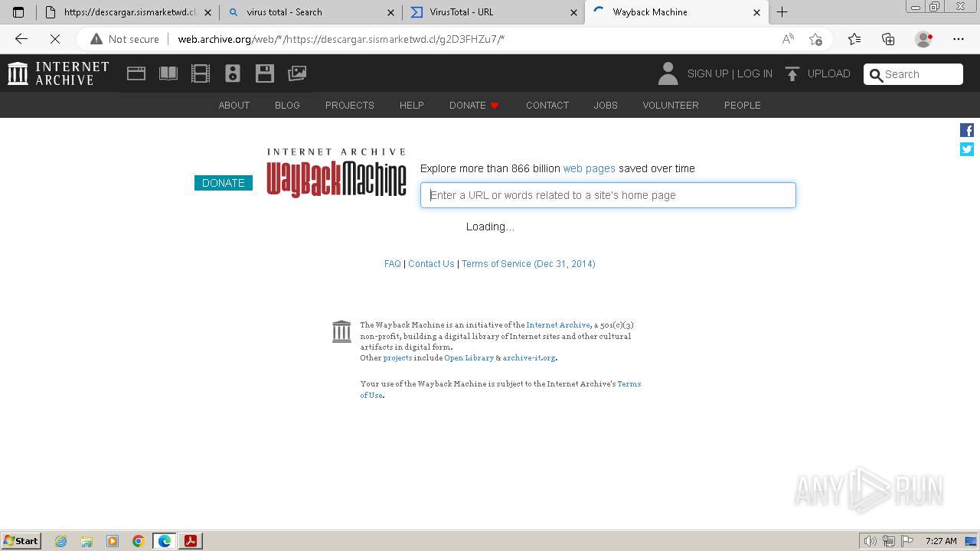Open the Video (film strip) icon
This screenshot has width=980, height=551.
(201, 73)
